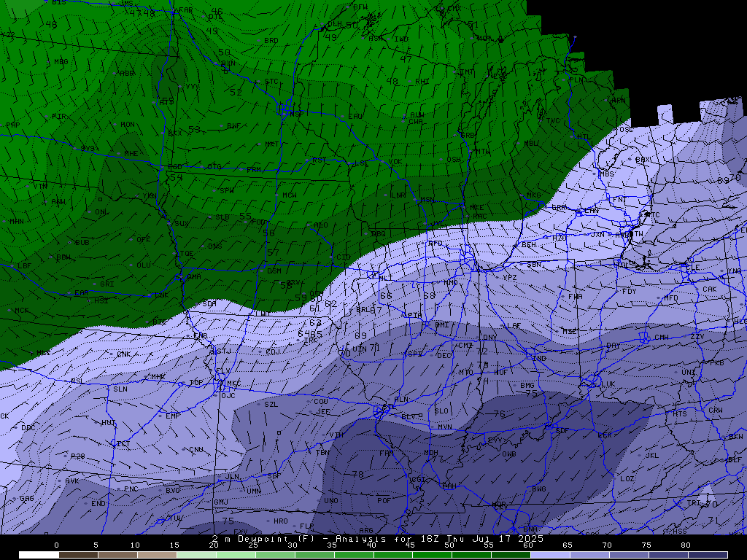Click the BMI station label
This screenshot has height=560, width=747.
pos(442,324)
